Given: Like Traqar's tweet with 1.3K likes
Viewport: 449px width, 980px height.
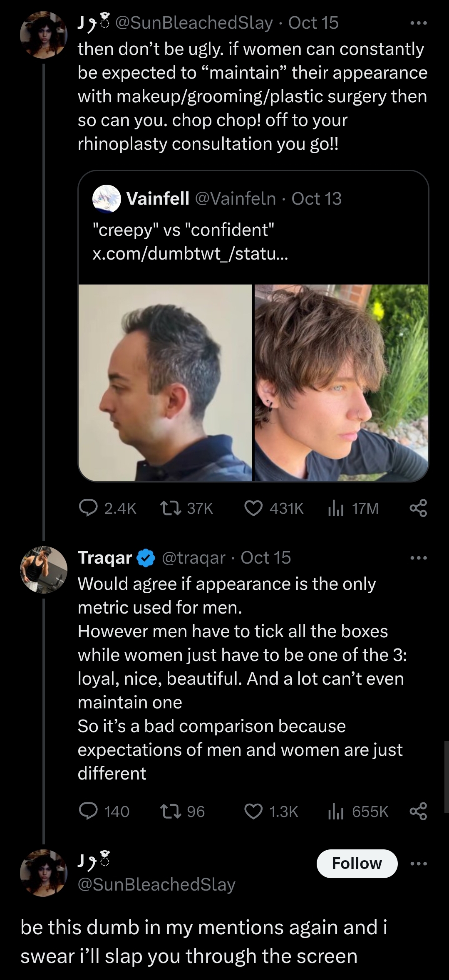Looking at the screenshot, I should [x=253, y=812].
